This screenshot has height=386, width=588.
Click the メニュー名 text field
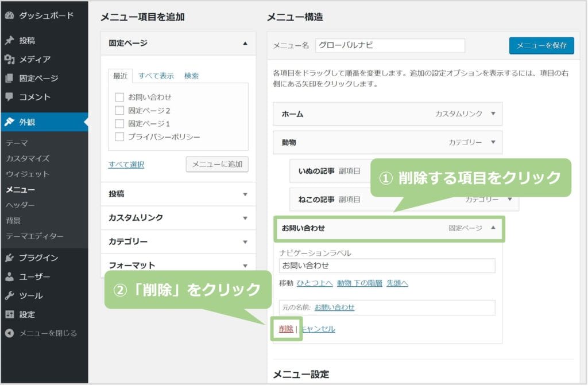click(390, 46)
